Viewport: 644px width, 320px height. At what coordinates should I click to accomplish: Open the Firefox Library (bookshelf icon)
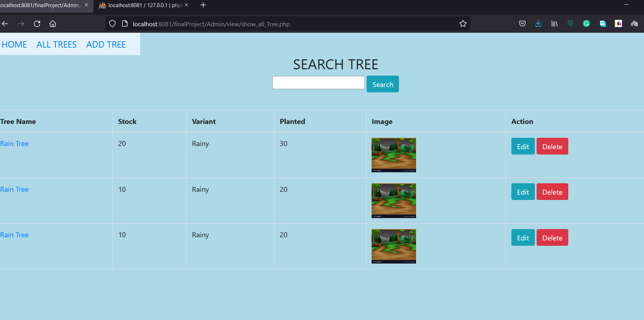tap(554, 23)
